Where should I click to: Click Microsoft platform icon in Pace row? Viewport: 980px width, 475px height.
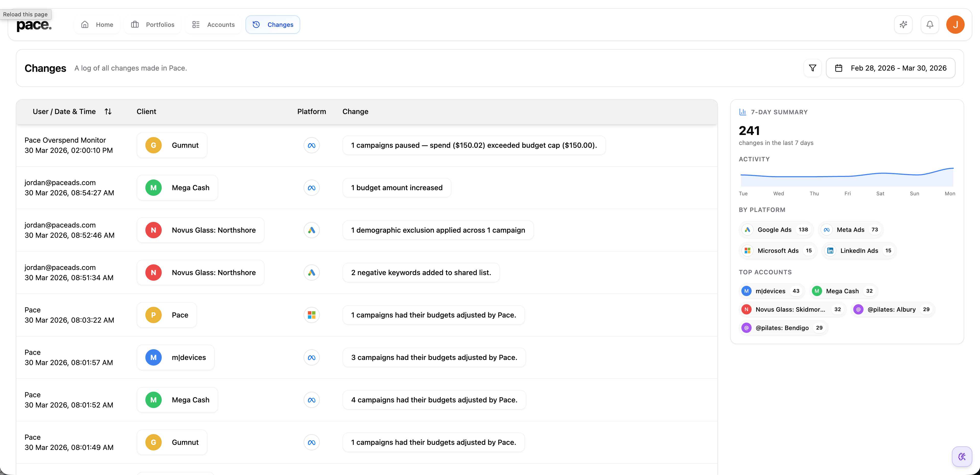[311, 315]
